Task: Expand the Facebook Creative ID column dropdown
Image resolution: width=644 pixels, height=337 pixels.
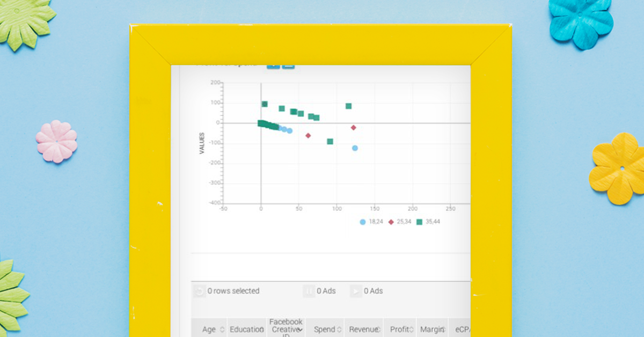Action: click(299, 329)
